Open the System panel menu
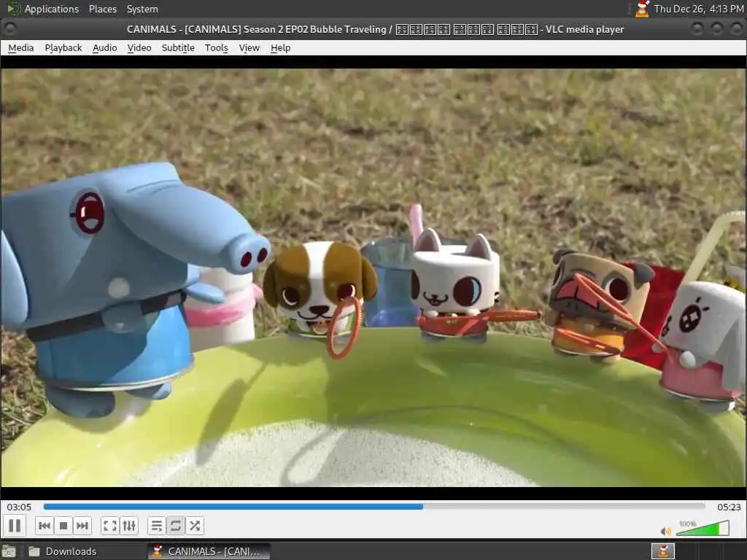 click(142, 9)
